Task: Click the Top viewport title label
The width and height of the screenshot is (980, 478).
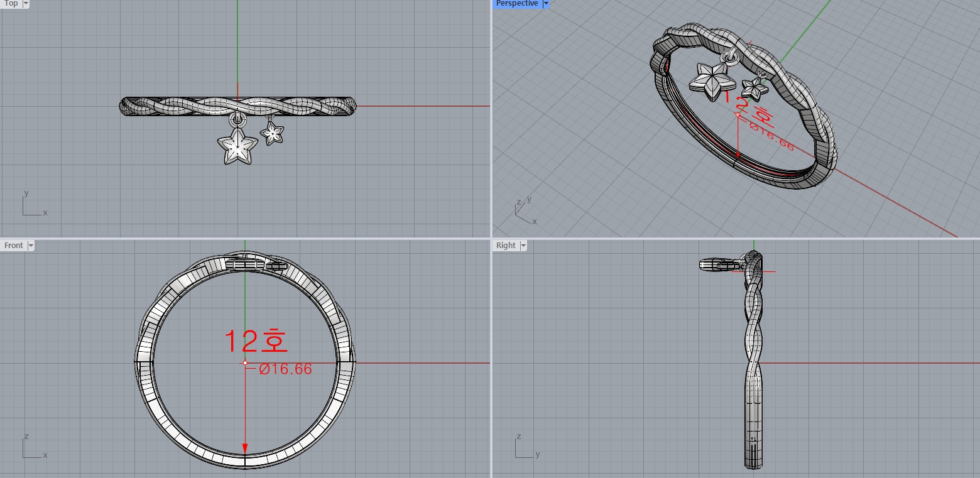Action: (x=11, y=3)
